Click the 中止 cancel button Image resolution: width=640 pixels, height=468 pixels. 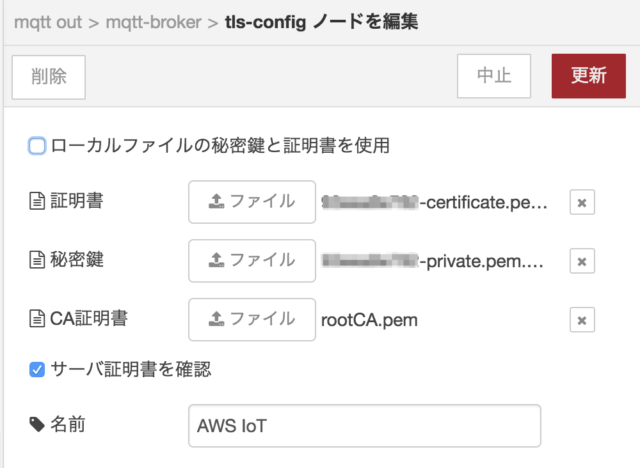[494, 76]
